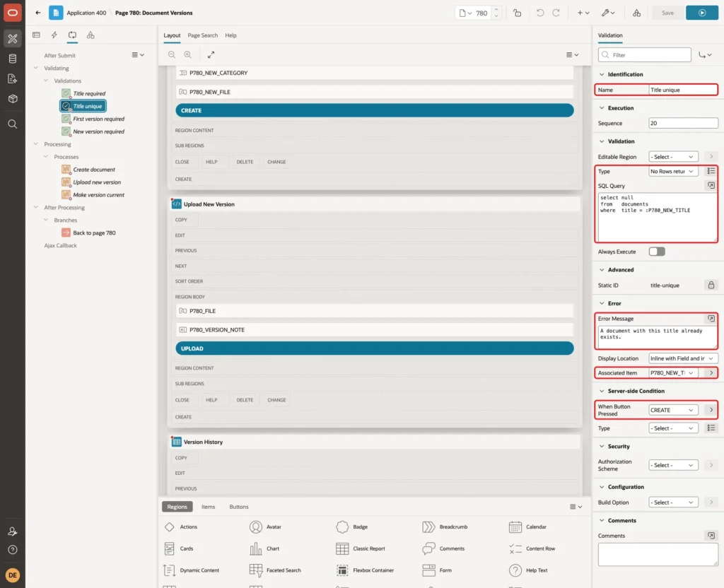Viewport: 724px width, 588px height.
Task: Select the Create document process
Action: (x=94, y=170)
